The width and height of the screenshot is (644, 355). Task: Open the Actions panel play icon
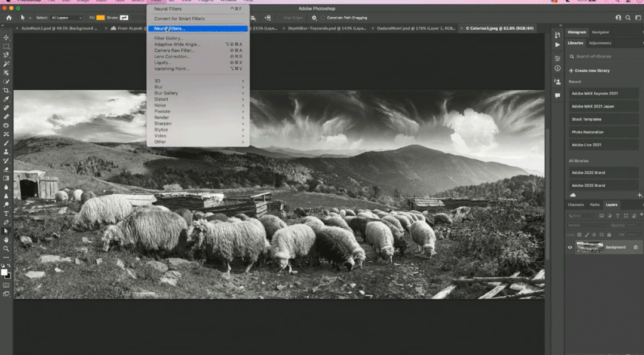click(x=557, y=44)
